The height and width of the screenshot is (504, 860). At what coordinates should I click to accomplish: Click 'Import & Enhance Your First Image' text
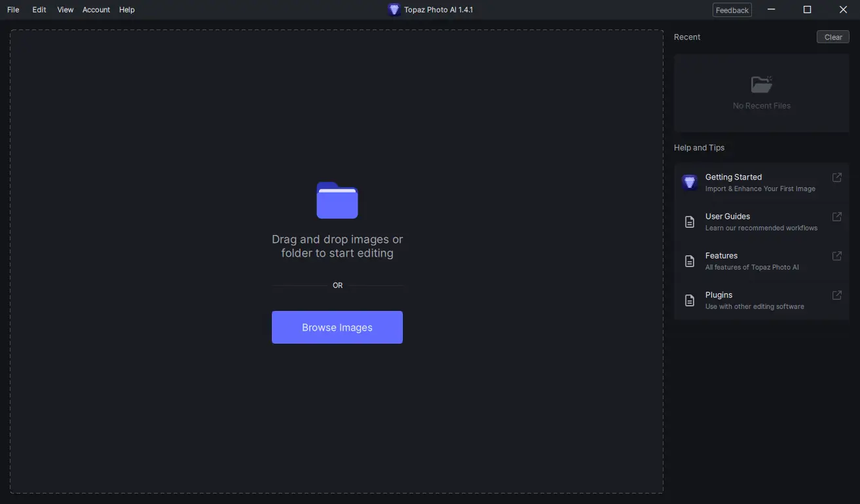point(760,189)
